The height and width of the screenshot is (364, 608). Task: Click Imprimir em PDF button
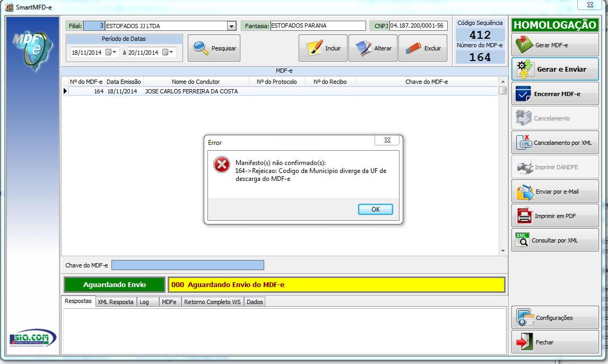click(555, 215)
